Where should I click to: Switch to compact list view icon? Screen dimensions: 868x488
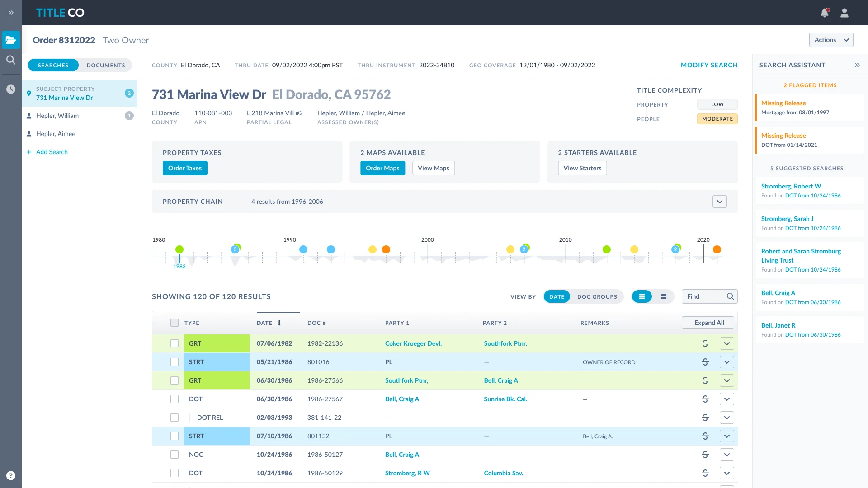[664, 296]
